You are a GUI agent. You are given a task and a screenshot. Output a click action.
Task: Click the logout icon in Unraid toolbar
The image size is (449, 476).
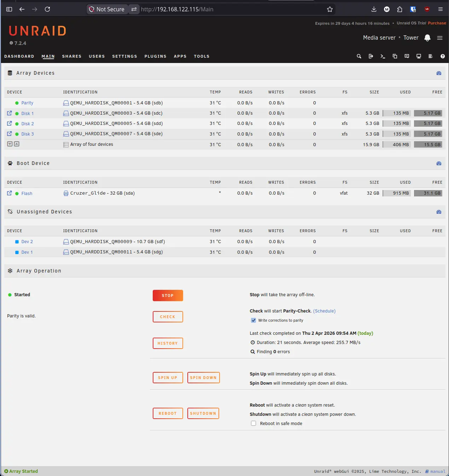pyautogui.click(x=371, y=56)
